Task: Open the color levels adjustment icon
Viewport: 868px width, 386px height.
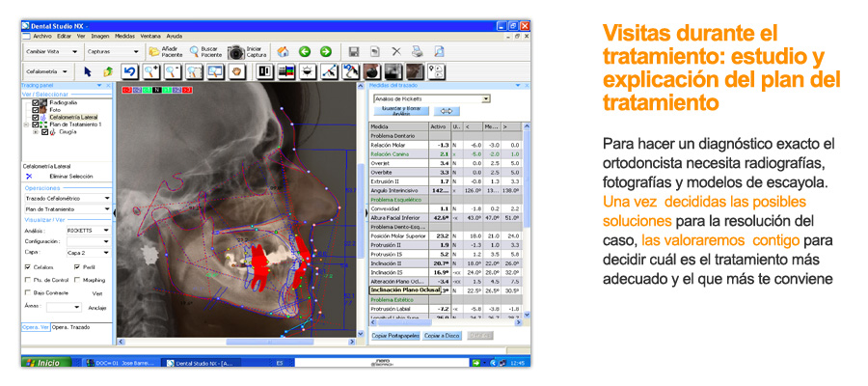Action: coord(286,72)
